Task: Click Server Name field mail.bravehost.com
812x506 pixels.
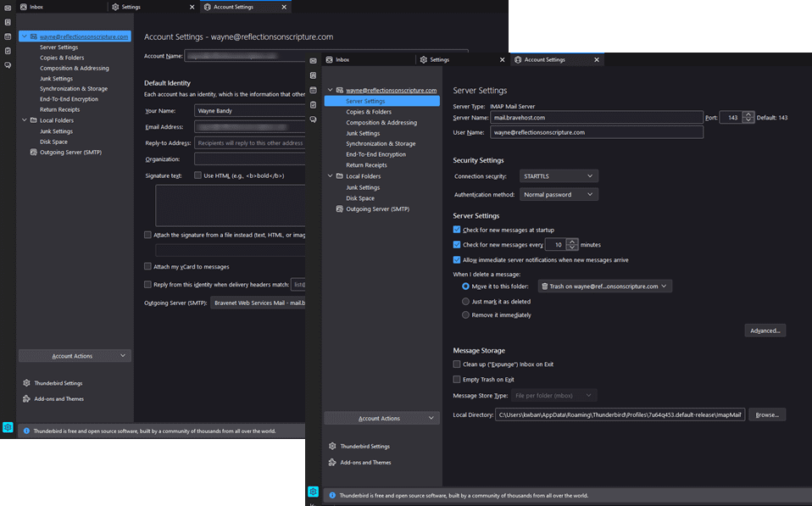Action: coord(597,118)
